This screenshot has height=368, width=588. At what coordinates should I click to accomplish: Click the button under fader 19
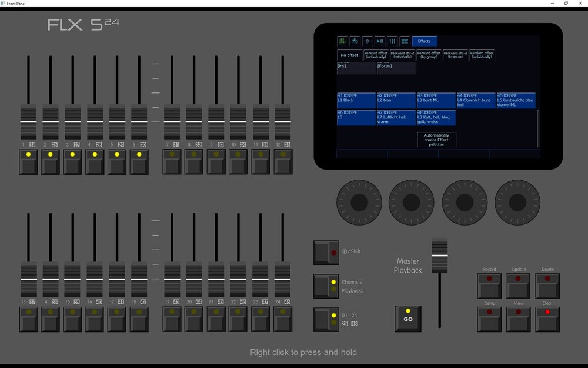(172, 320)
